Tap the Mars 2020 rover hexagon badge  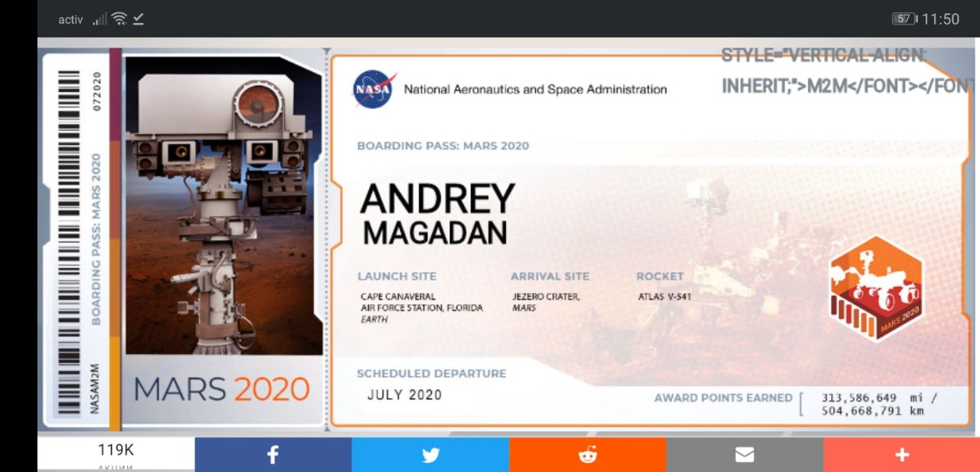pyautogui.click(x=877, y=289)
